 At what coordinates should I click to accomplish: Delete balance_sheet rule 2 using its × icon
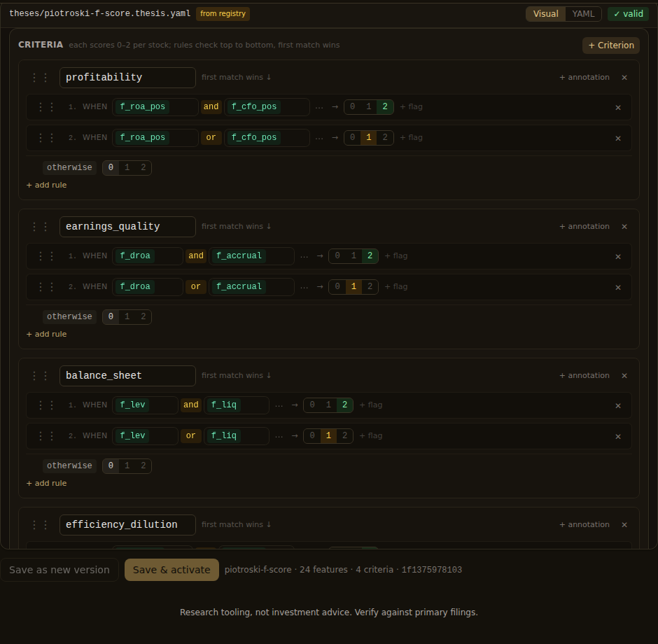[x=618, y=437]
